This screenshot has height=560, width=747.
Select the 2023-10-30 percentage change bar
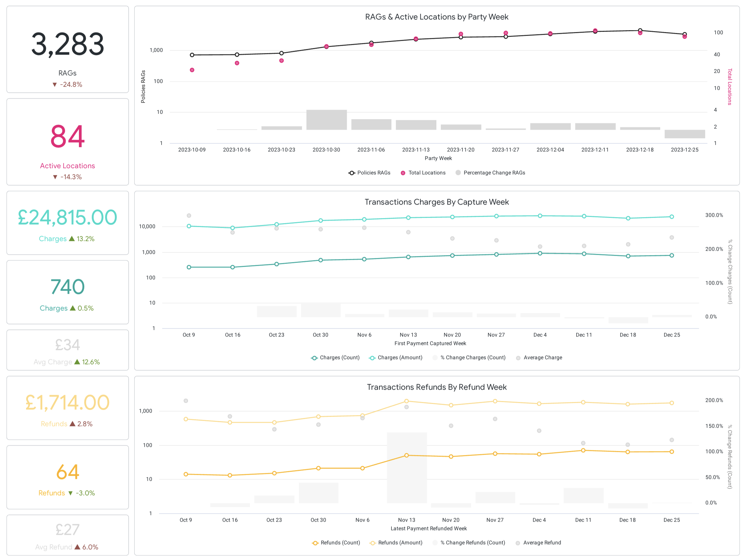326,120
